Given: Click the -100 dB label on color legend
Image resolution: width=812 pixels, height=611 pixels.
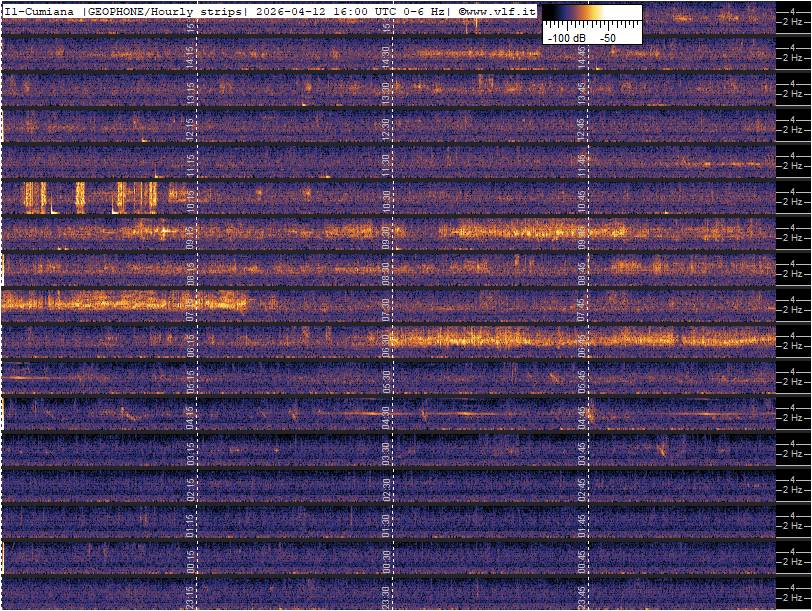Looking at the screenshot, I should (565, 37).
